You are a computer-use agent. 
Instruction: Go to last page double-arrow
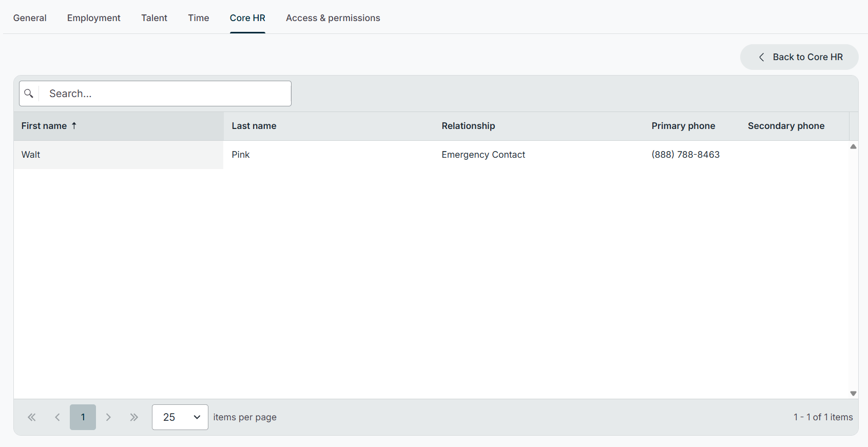pos(134,417)
